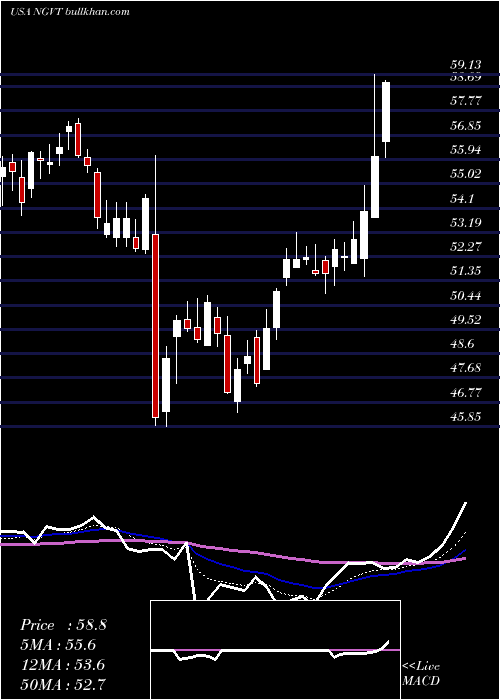Select the 56.85 price axis label
This screenshot has width=500, height=700.
[x=465, y=126]
